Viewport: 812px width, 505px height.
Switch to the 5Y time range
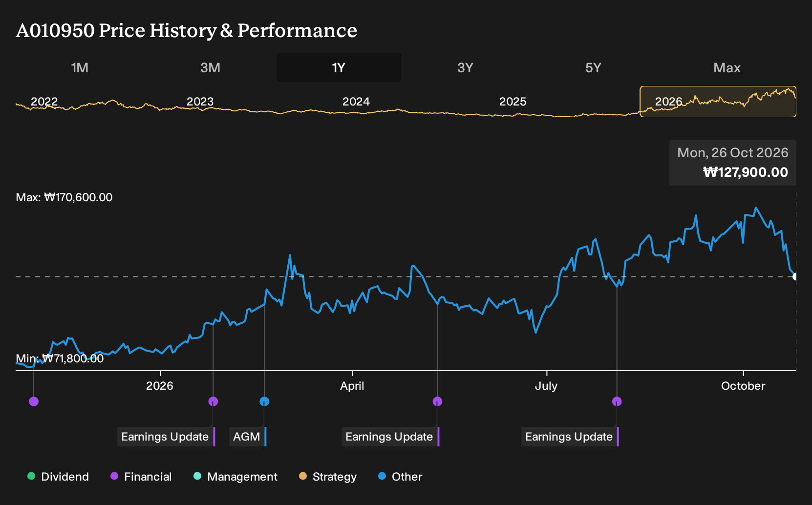[593, 67]
